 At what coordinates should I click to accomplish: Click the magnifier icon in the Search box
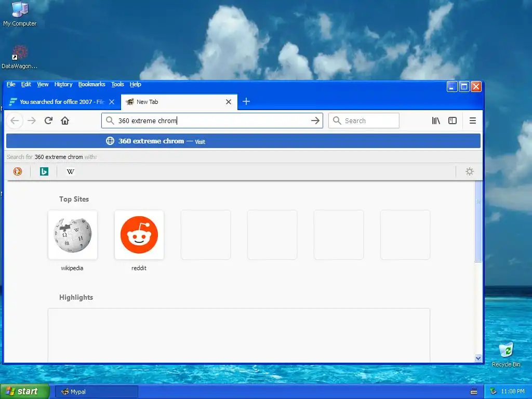337,121
